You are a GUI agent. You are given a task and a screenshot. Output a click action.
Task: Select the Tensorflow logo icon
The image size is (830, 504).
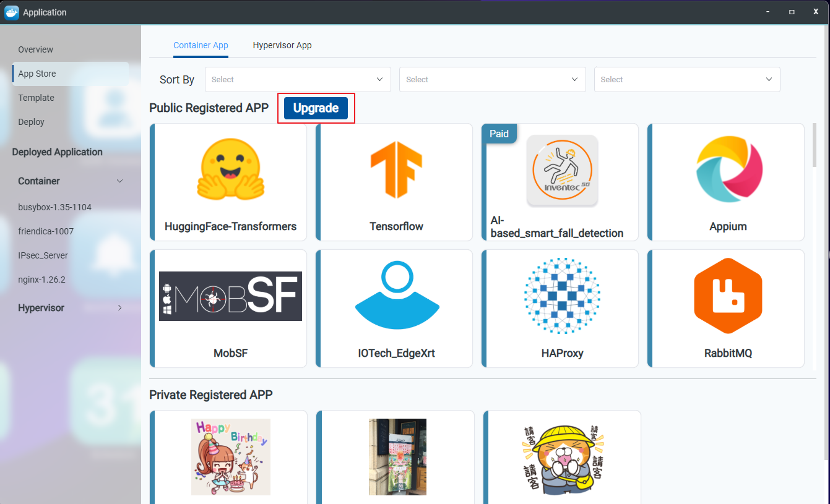click(396, 169)
